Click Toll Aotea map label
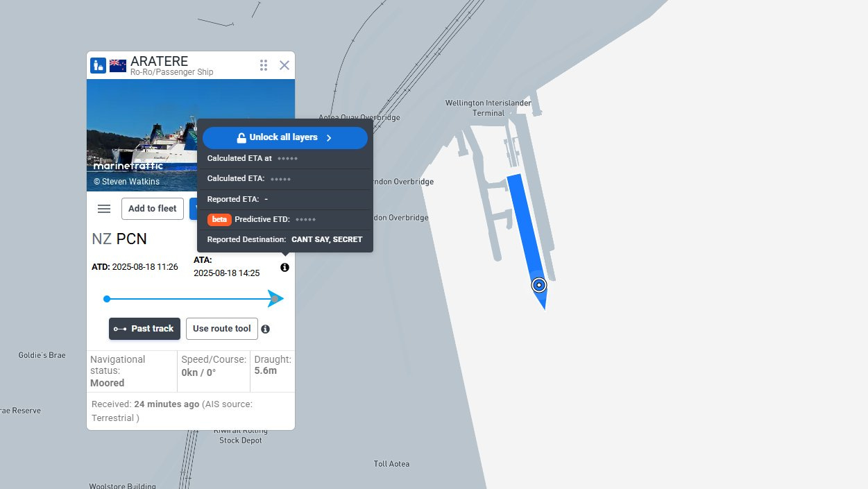 point(391,464)
